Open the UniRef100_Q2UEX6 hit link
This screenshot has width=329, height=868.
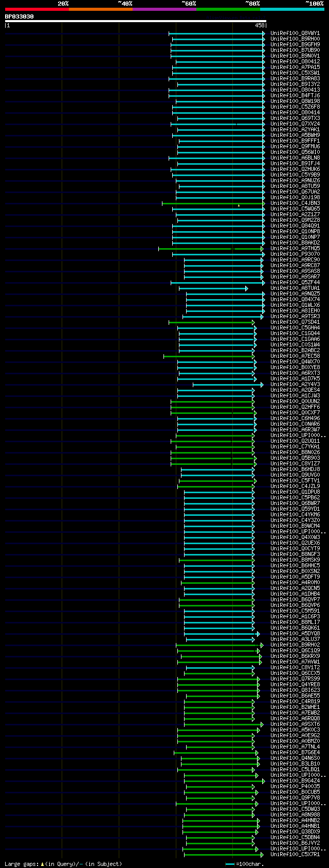(295, 543)
